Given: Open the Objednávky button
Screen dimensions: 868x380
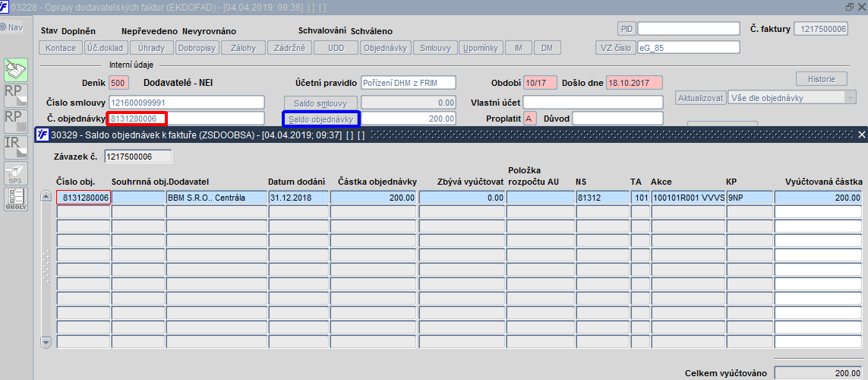Looking at the screenshot, I should [386, 48].
